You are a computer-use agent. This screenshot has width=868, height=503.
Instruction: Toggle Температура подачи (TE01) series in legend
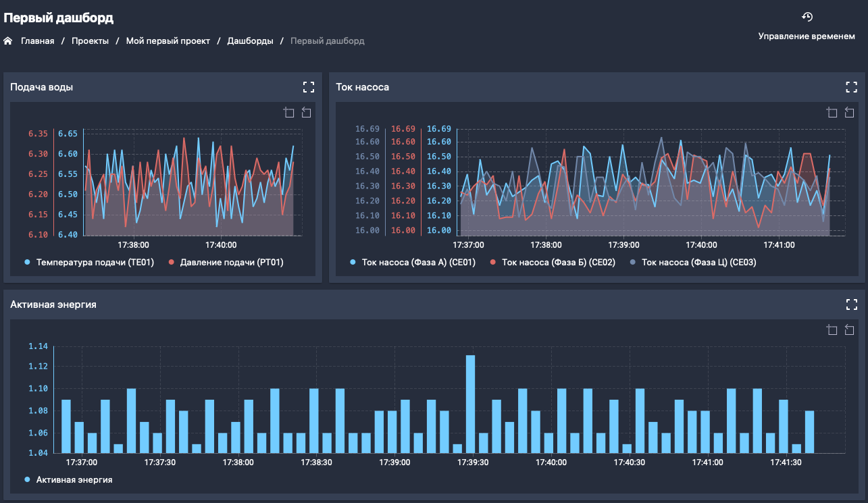(89, 263)
